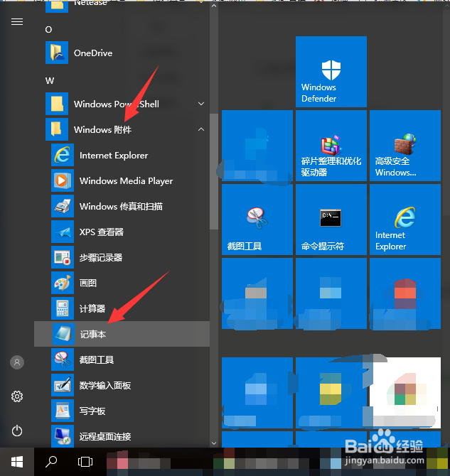
Task: Expand the Windows PowerShell folder chevron
Action: tap(201, 104)
